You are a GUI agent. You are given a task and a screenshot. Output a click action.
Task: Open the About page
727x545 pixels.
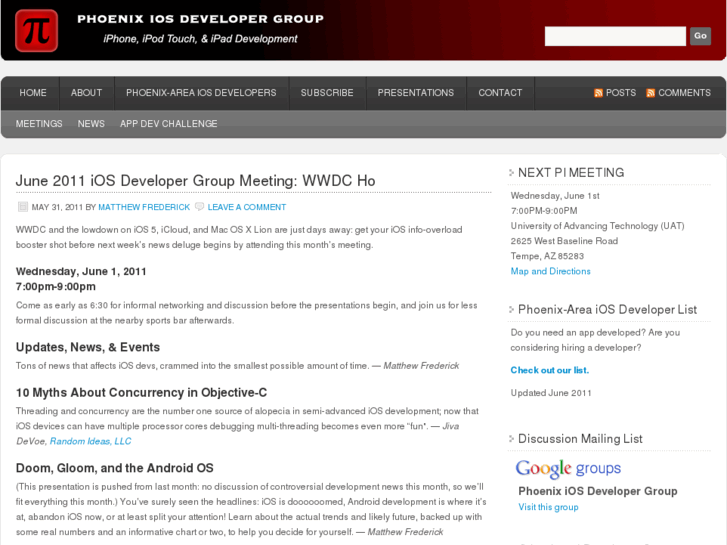(x=86, y=93)
